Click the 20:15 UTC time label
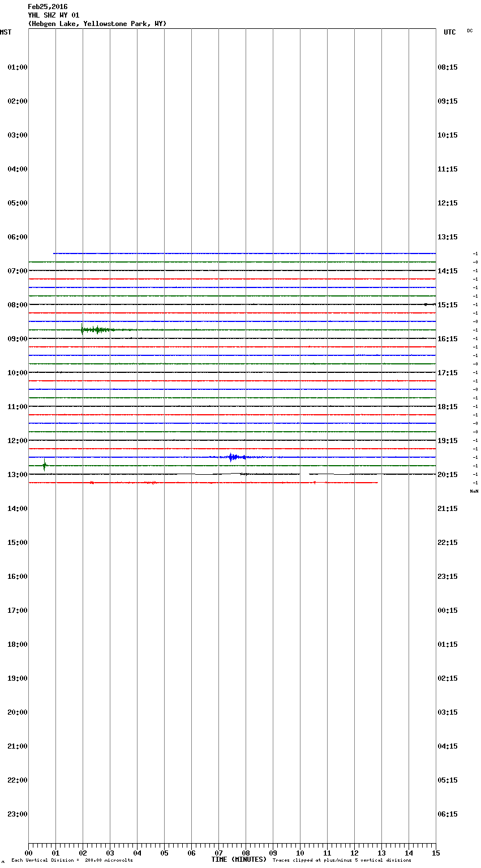 pos(448,475)
